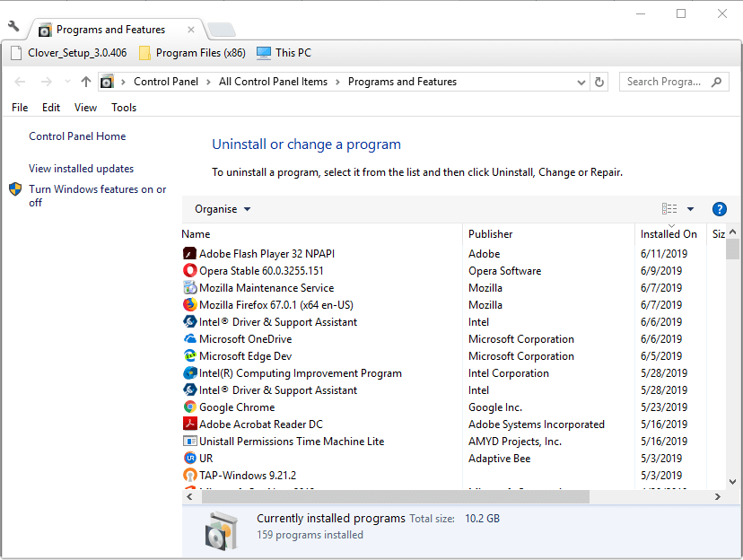Image resolution: width=743 pixels, height=560 pixels.
Task: Open the Edit menu
Action: (x=51, y=108)
